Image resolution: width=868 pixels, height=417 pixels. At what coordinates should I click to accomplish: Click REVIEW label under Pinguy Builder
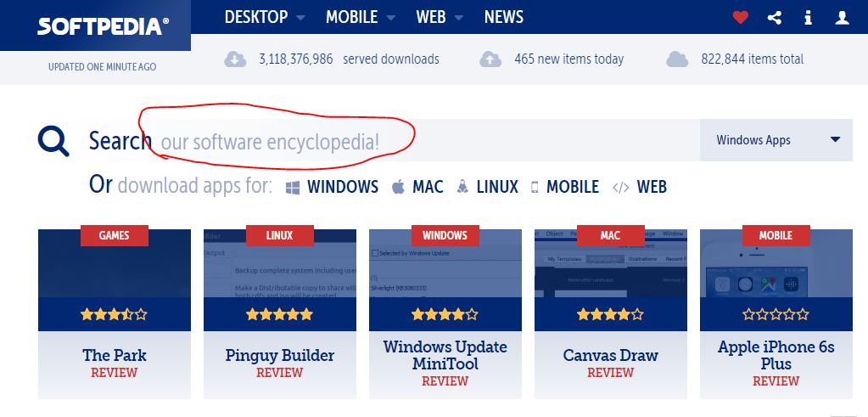click(x=279, y=373)
